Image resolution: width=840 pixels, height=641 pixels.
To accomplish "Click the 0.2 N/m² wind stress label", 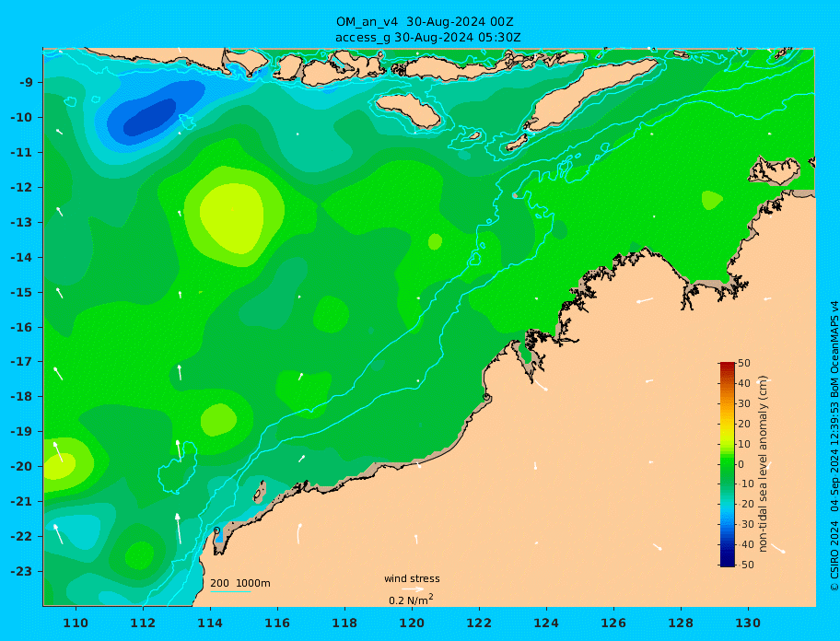I will click(411, 600).
